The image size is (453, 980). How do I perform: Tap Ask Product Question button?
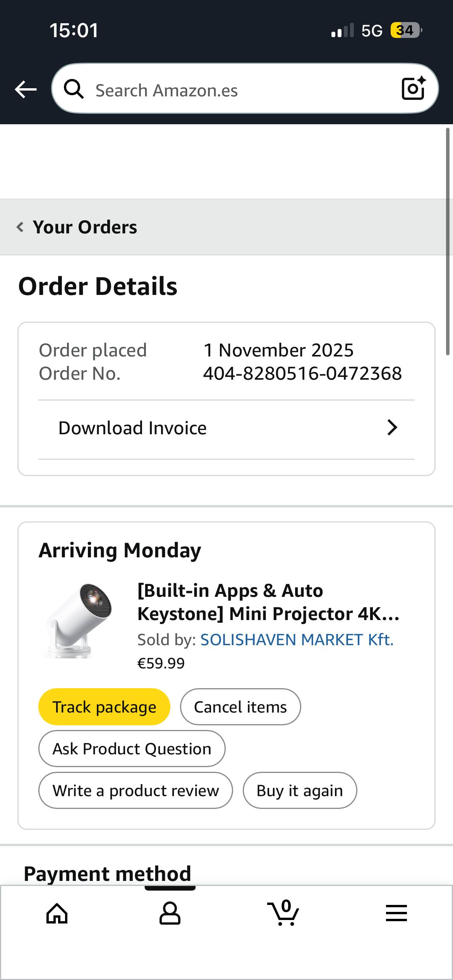132,749
